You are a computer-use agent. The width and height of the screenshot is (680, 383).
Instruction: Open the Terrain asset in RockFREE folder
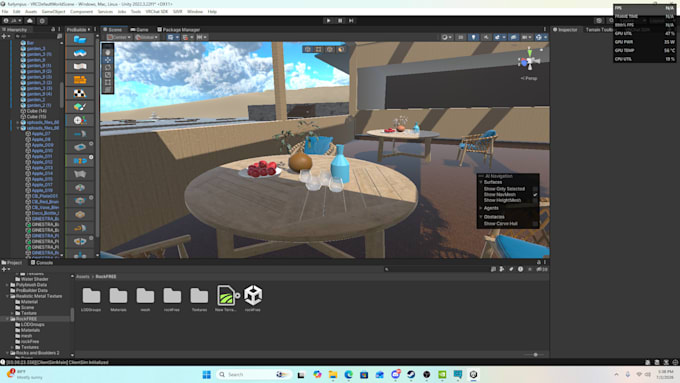[226, 298]
